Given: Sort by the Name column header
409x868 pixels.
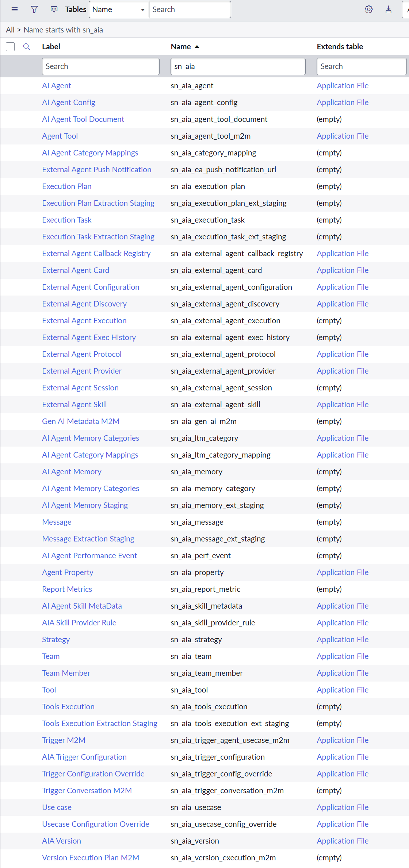Looking at the screenshot, I should 181,47.
